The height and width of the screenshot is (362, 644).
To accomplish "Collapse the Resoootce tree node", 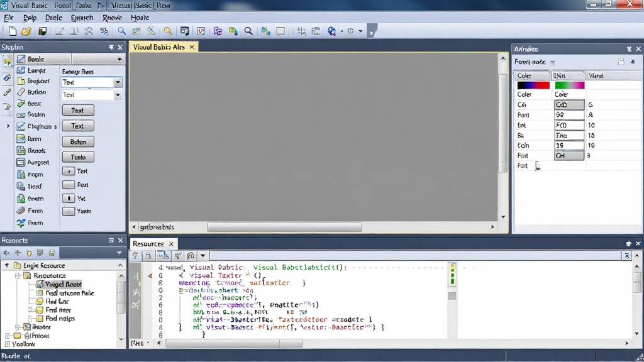I will [x=17, y=275].
